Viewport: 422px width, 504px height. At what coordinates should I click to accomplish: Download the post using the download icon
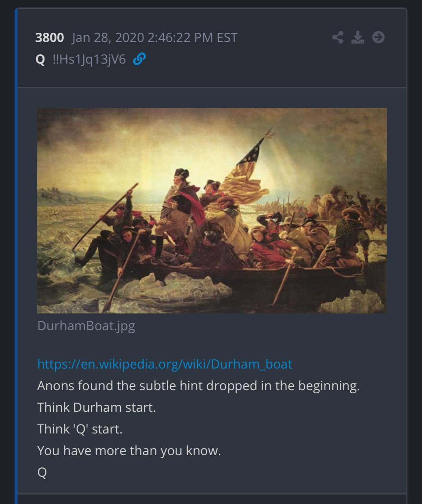point(358,37)
